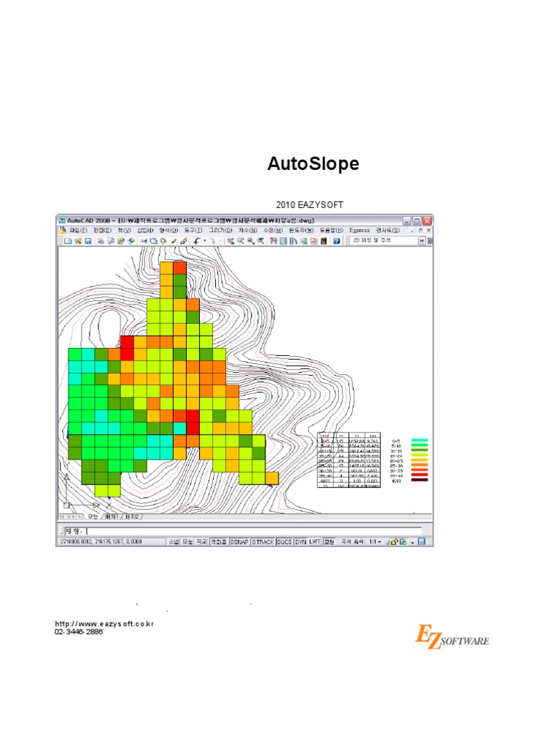Image resolution: width=560 pixels, height=747 pixels.
Task: Click the cyan 0-5 legend swatch
Action: point(419,441)
